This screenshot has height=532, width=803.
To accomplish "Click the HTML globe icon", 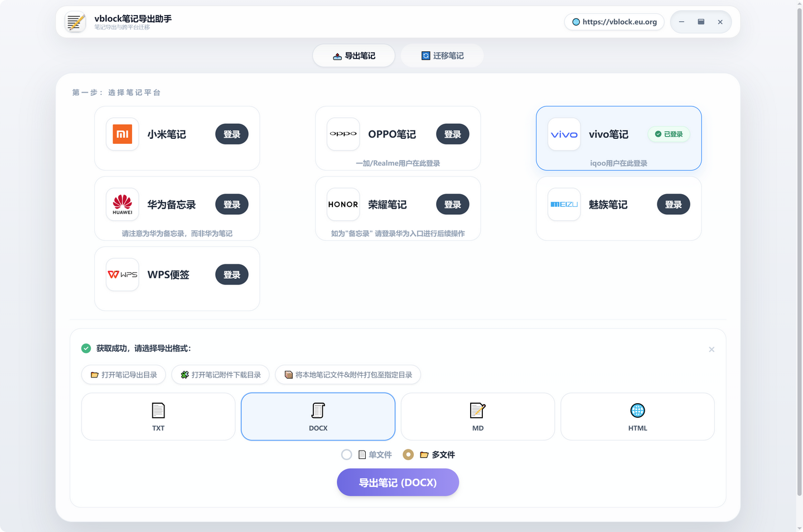I will point(637,410).
